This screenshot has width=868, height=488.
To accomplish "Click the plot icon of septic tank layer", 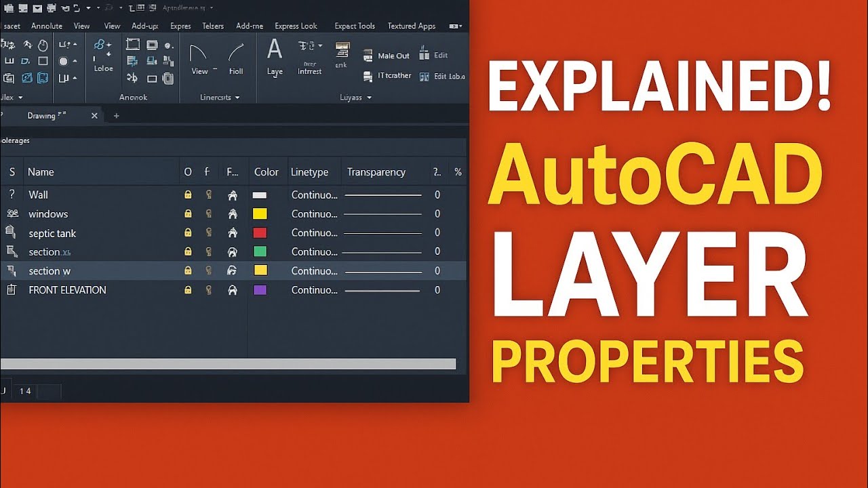I will click(x=233, y=233).
